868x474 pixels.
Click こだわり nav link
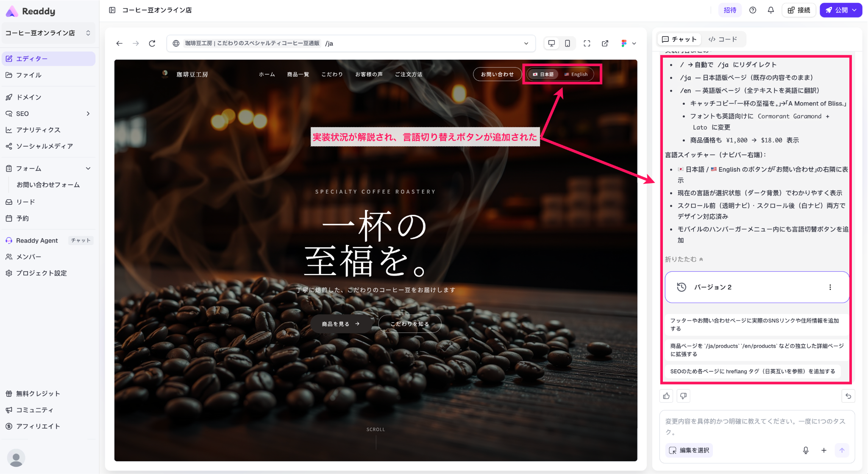coord(332,74)
